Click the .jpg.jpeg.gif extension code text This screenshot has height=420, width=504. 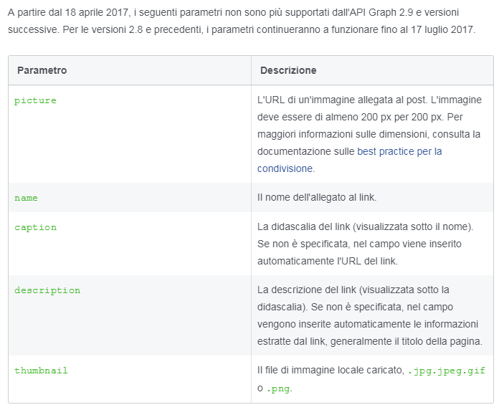[451, 371]
